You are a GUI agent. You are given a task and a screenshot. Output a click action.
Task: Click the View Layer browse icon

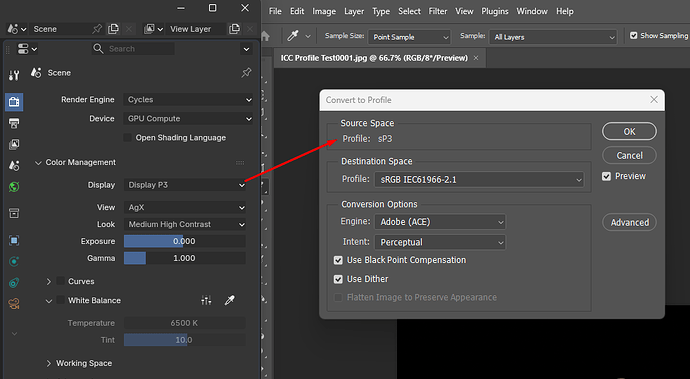click(x=153, y=29)
